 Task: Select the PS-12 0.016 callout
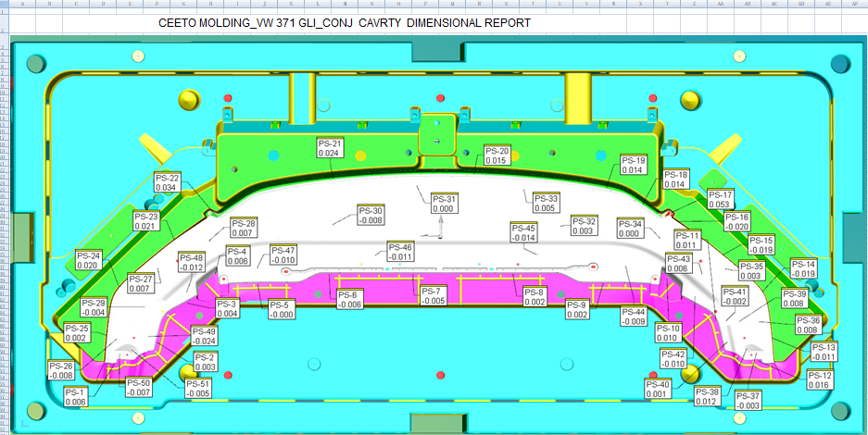click(821, 380)
